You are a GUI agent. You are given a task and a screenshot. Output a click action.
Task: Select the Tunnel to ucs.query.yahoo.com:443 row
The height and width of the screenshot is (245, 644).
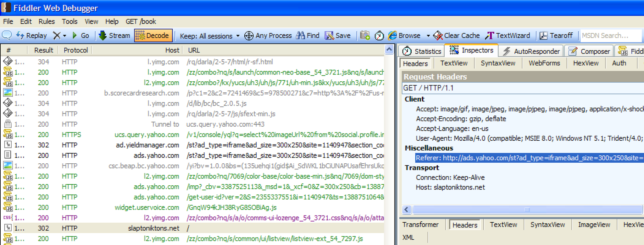(192, 124)
